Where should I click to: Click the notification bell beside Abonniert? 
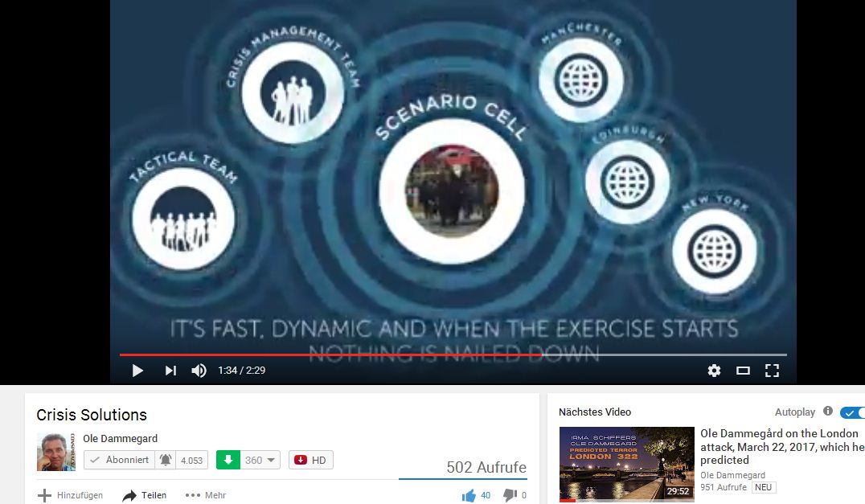166,460
